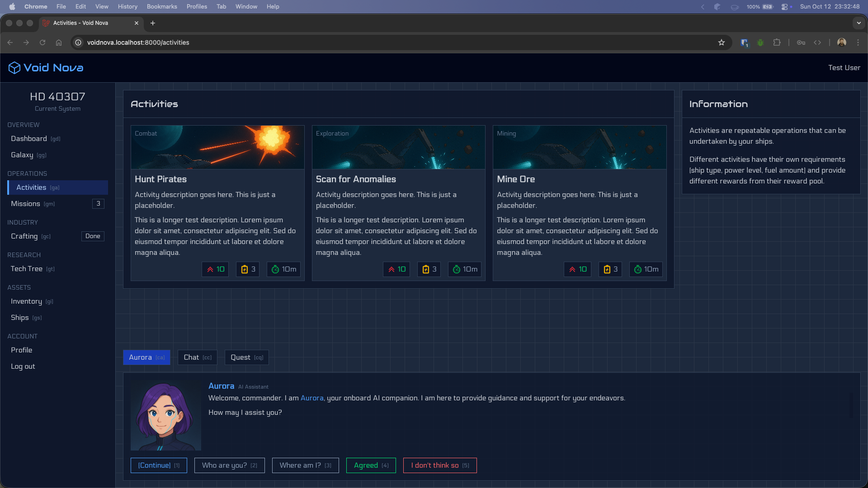The image size is (868, 488).
Task: Click timer icon on Mine Ore card
Action: coord(637,269)
